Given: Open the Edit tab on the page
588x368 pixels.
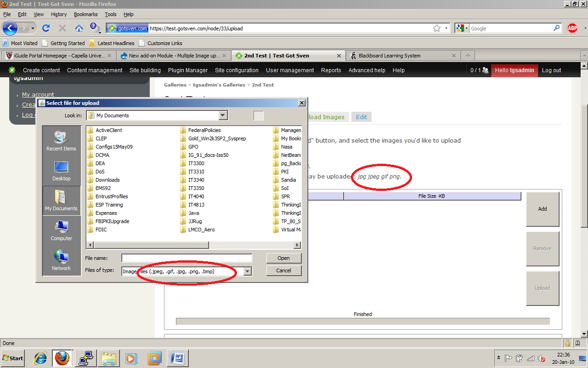Looking at the screenshot, I should (x=362, y=117).
